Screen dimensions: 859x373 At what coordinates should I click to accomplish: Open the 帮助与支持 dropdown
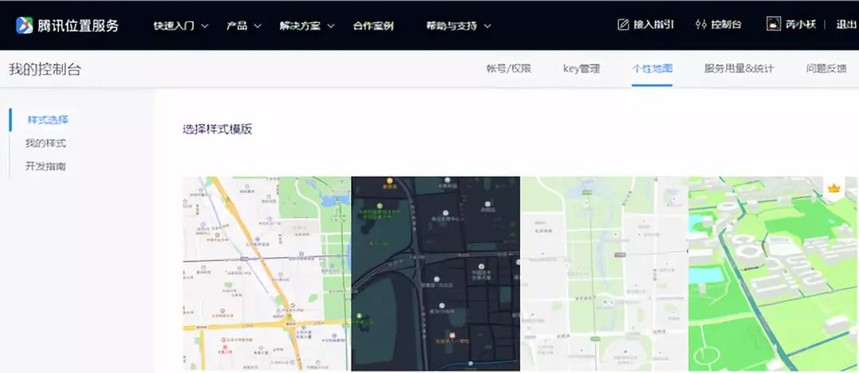pos(459,26)
